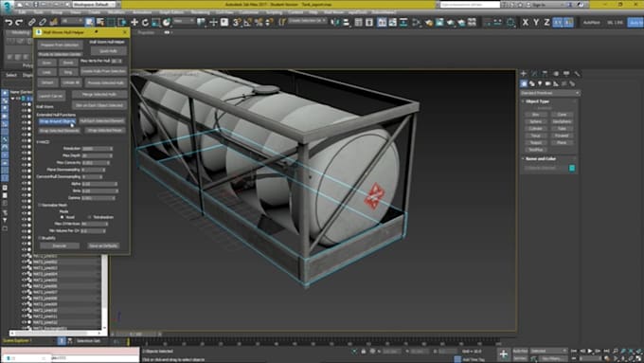Switch to the Create command panel tab

point(524,74)
